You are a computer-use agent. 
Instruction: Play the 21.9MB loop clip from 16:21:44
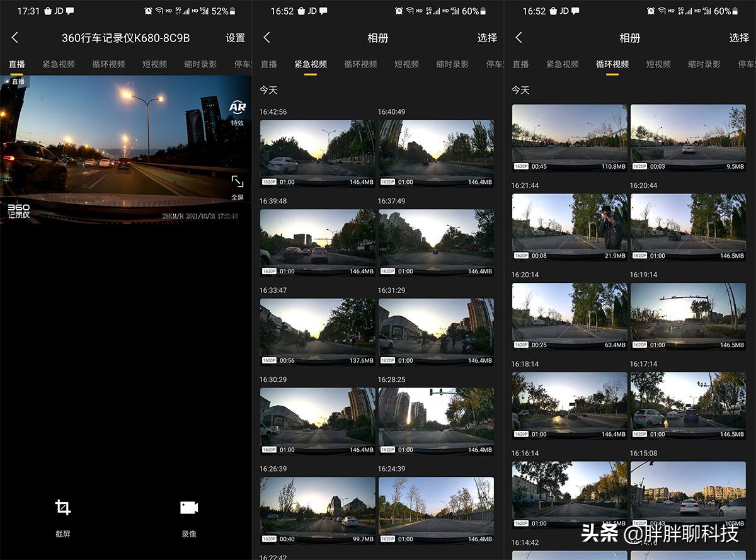570,227
